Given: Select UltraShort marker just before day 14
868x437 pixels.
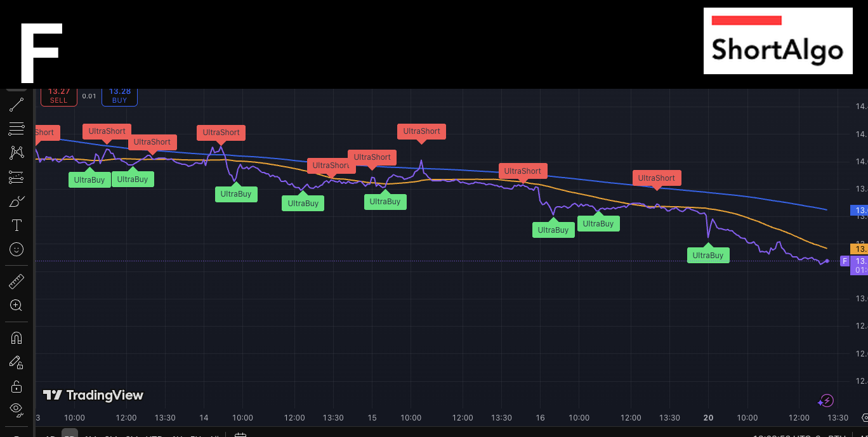Looking at the screenshot, I should (221, 133).
